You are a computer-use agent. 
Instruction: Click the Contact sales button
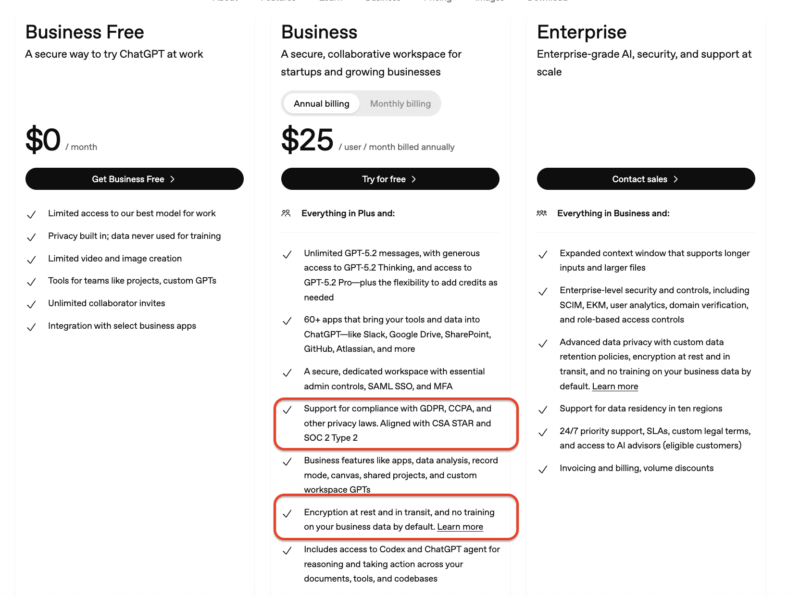pos(645,179)
